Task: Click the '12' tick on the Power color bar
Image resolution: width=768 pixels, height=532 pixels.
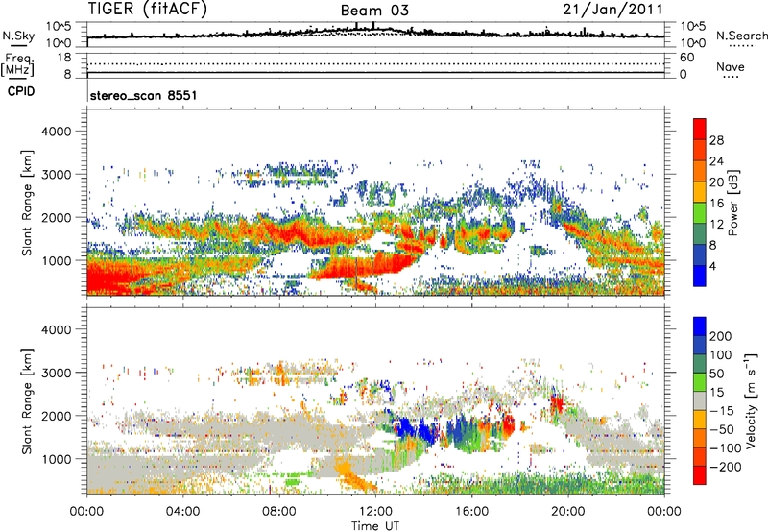Action: pos(716,225)
